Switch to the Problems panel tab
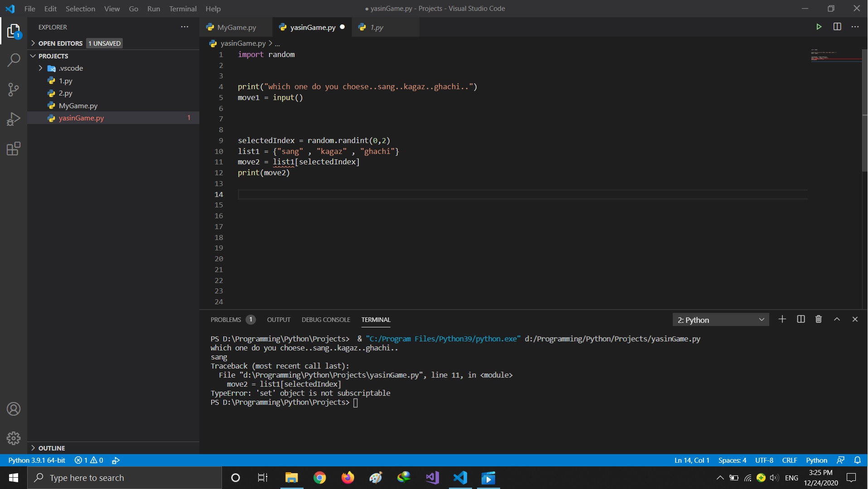Screen dimensions: 868x489 226,320
